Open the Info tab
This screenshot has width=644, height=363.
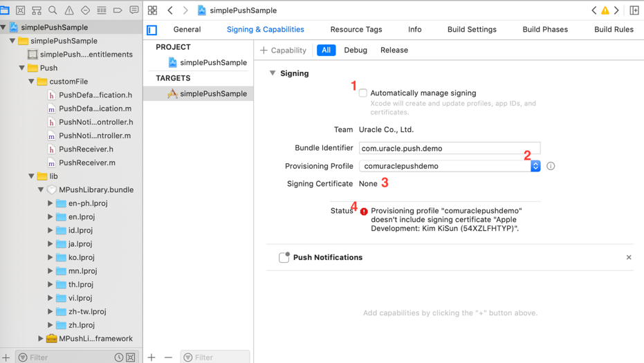pos(415,30)
